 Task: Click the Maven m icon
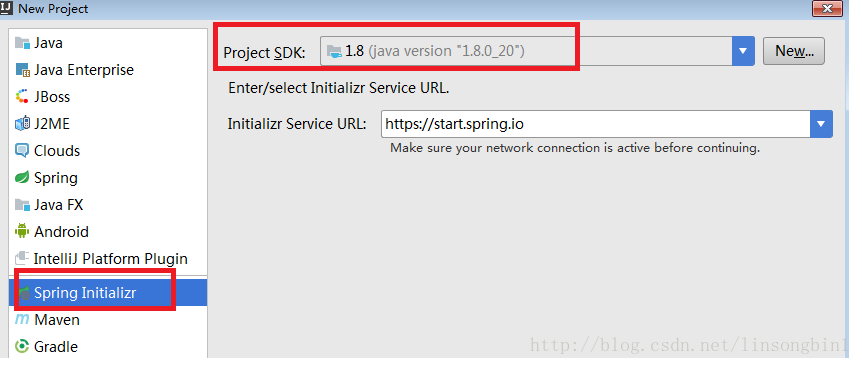22,319
